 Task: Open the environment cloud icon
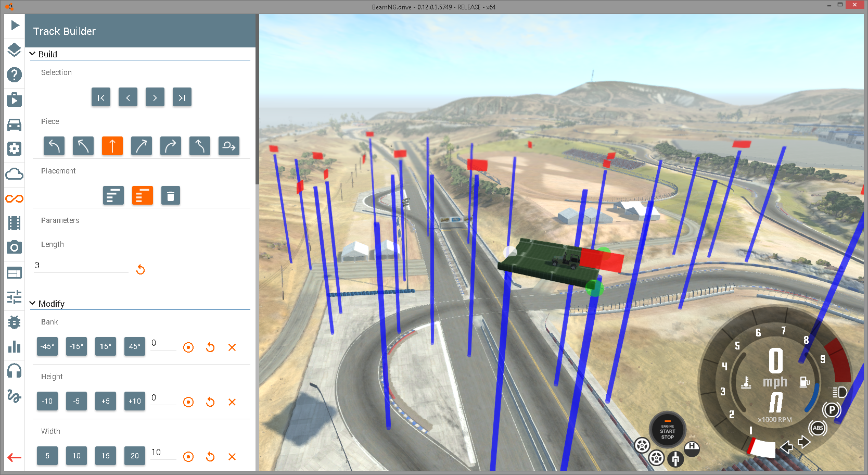15,174
